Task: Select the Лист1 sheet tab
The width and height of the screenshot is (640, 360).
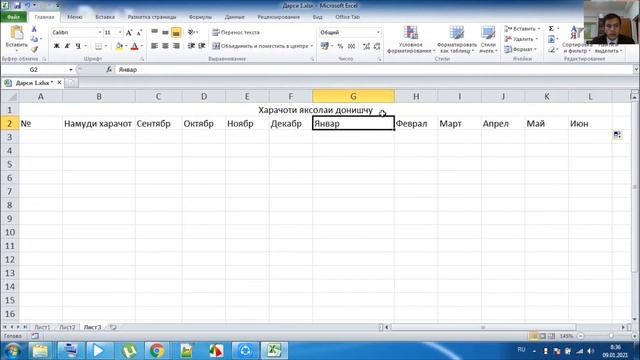Action: (x=42, y=327)
